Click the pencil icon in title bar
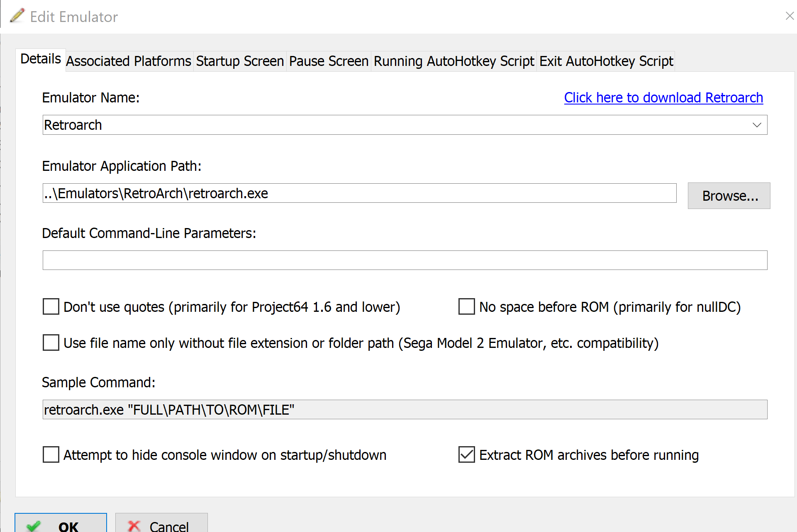This screenshot has width=797, height=532. click(17, 16)
